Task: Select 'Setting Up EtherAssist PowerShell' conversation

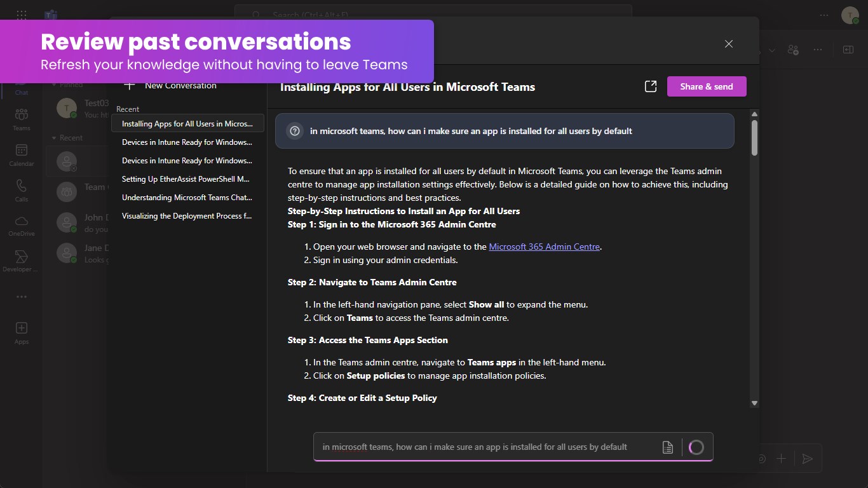Action: (x=187, y=179)
